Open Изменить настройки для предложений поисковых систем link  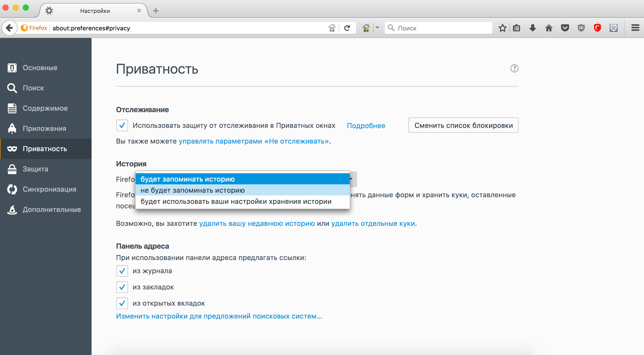(x=219, y=316)
